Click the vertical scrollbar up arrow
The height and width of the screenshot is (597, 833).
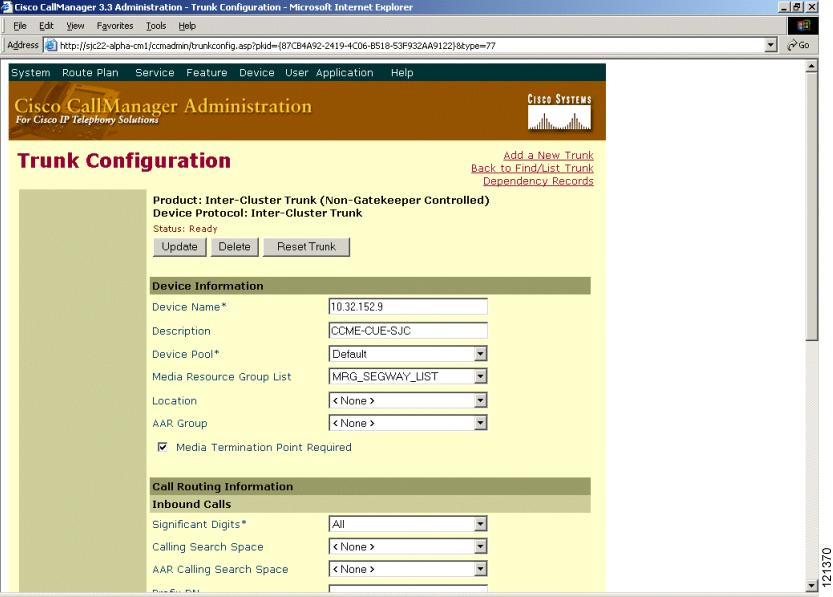pyautogui.click(x=811, y=66)
